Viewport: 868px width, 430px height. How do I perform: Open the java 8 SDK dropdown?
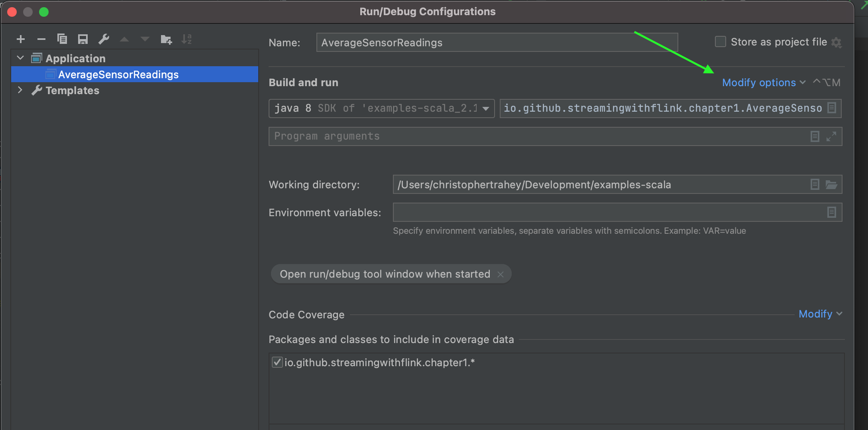point(486,108)
